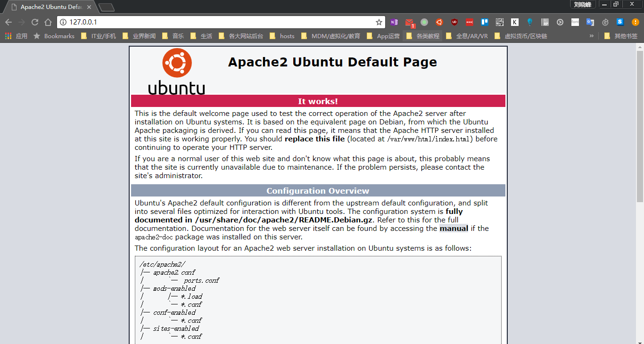Screen dimensions: 644x344
Task: Open the 各类教程 bookmarks folder
Action: pos(422,36)
